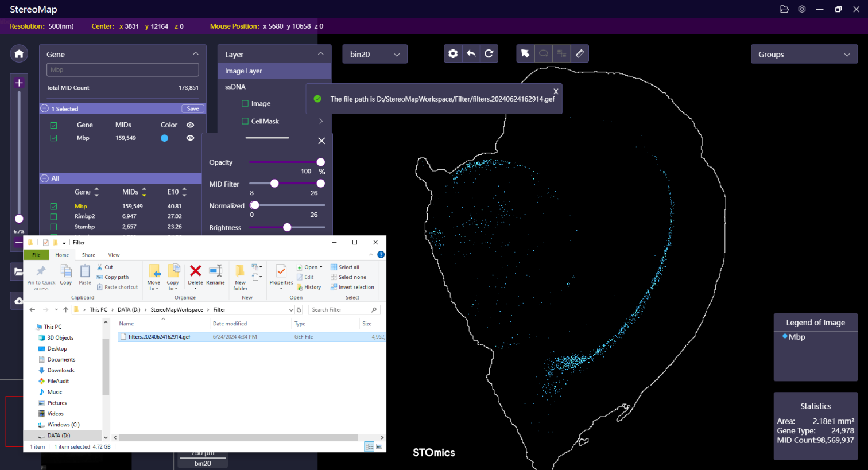Save the selected gene list

click(193, 108)
